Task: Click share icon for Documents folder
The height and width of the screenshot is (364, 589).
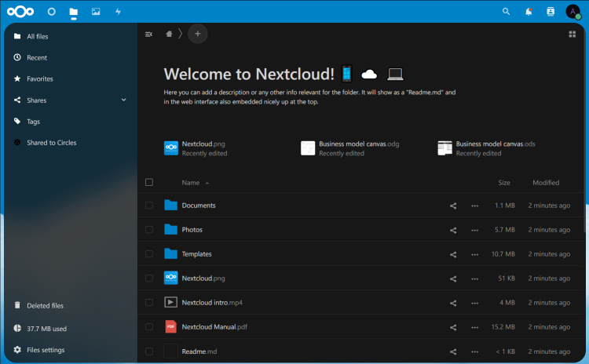Action: 453,206
